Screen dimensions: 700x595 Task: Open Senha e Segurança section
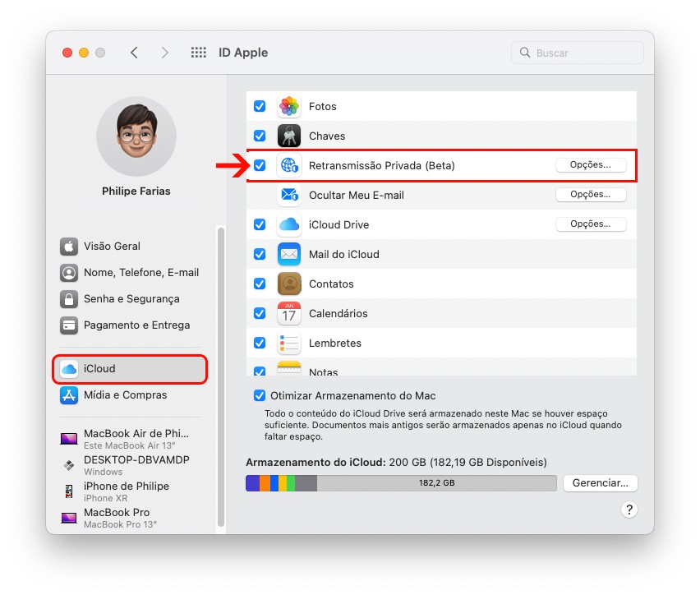pyautogui.click(x=131, y=298)
